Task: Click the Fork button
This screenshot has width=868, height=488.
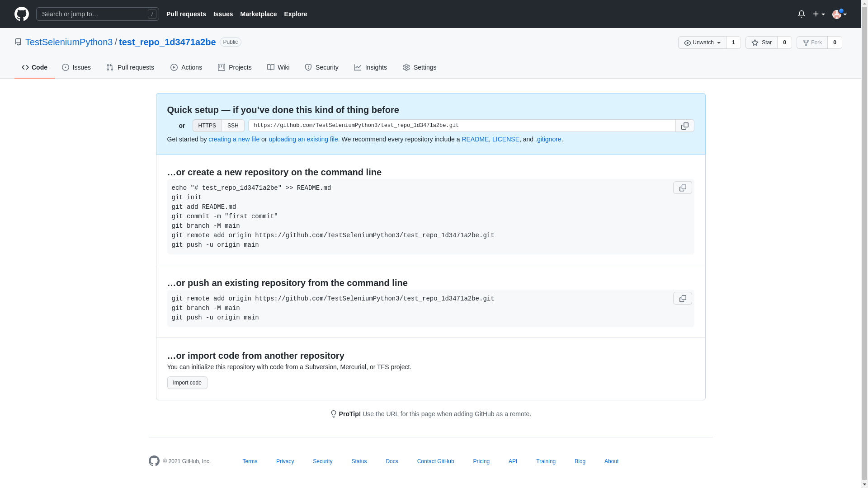Action: click(x=812, y=42)
